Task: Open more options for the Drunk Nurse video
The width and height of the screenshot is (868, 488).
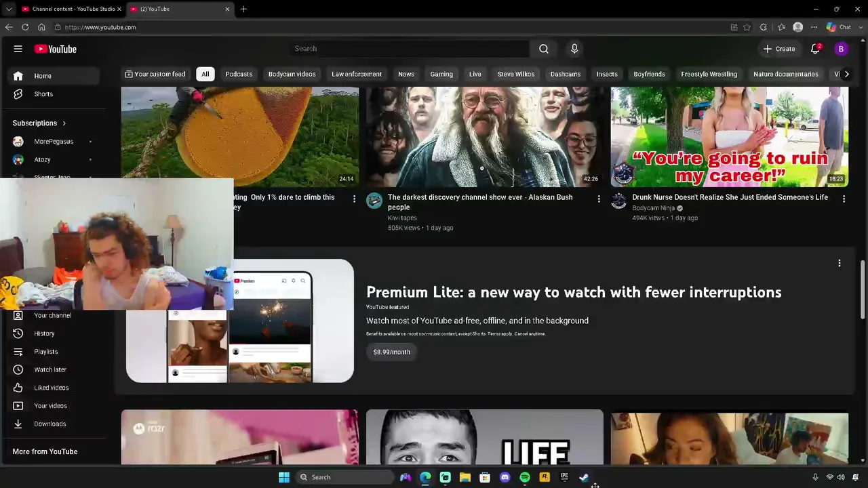Action: 844,199
